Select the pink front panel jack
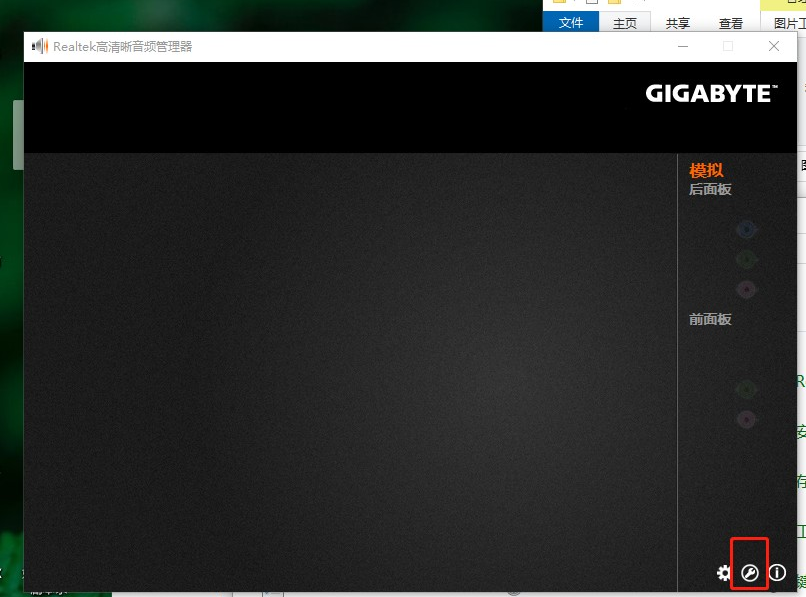The width and height of the screenshot is (806, 597). point(746,419)
